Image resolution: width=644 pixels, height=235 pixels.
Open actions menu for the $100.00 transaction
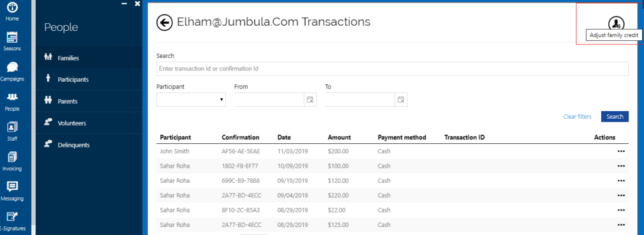click(x=621, y=166)
